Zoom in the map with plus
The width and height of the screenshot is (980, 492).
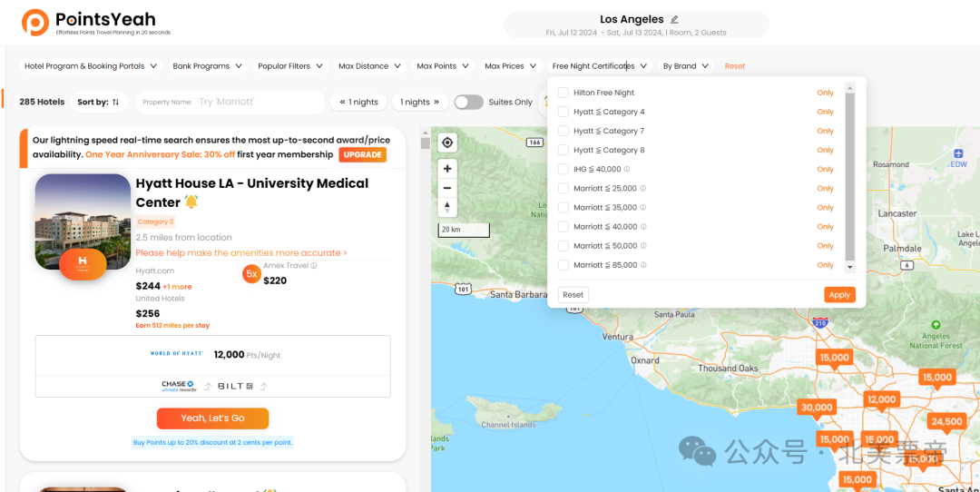pos(447,169)
